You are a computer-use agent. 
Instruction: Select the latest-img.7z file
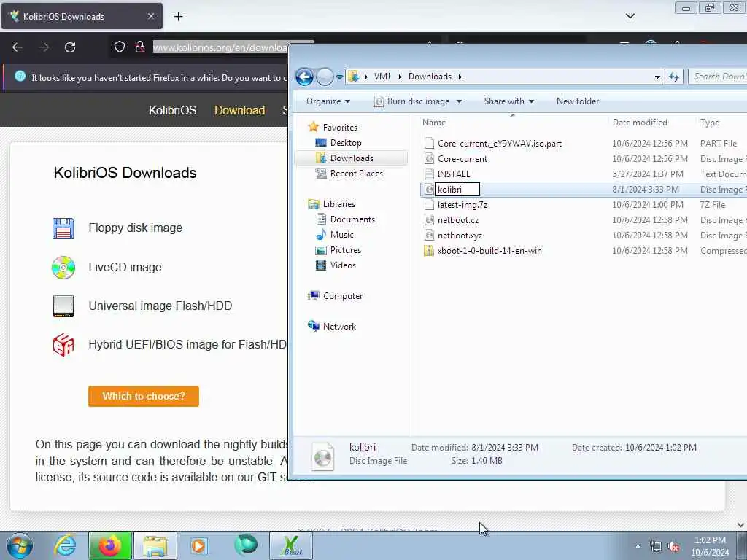point(462,205)
